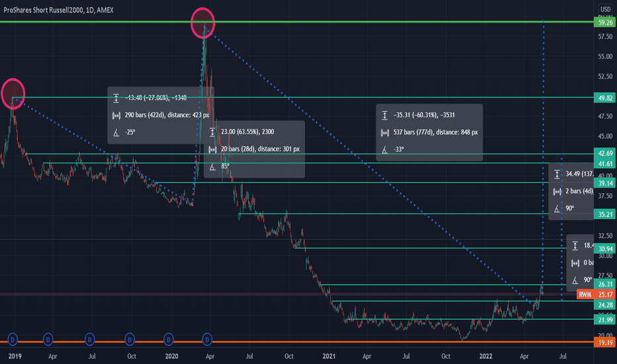Click the "2 bars (4d)" measurement text
This screenshot has width=617, height=364.
(x=579, y=191)
